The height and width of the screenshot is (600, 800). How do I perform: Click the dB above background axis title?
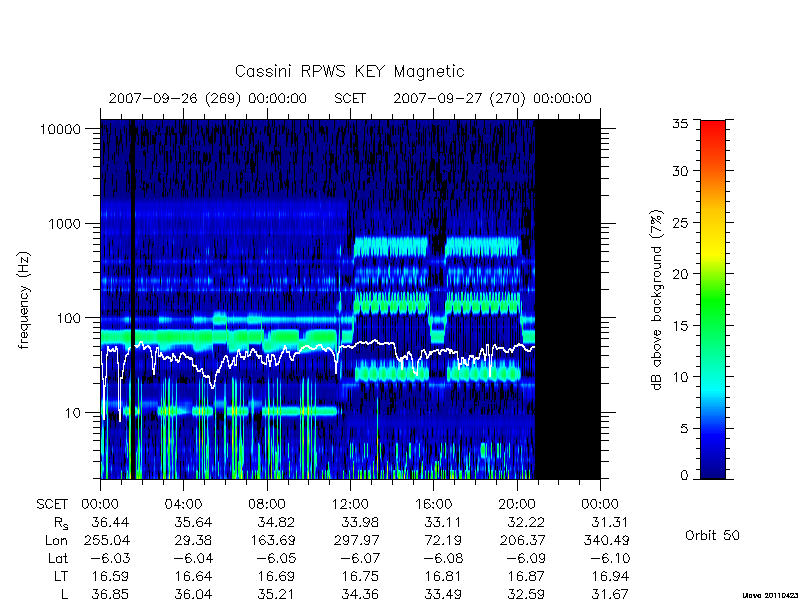coord(657,300)
